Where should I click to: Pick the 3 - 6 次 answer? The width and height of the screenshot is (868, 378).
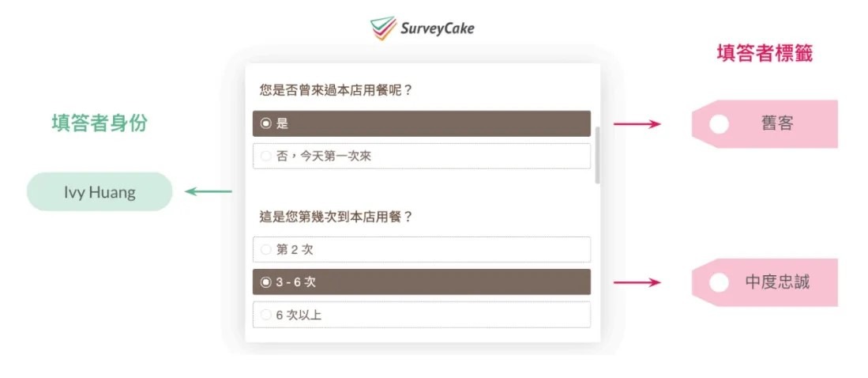pos(422,282)
